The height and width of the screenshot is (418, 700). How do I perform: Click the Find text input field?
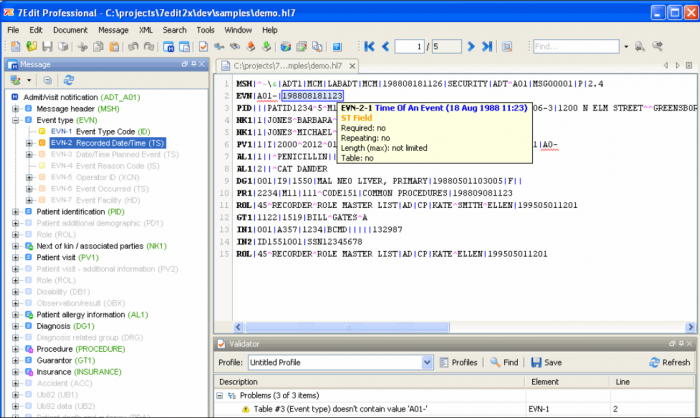click(x=576, y=46)
